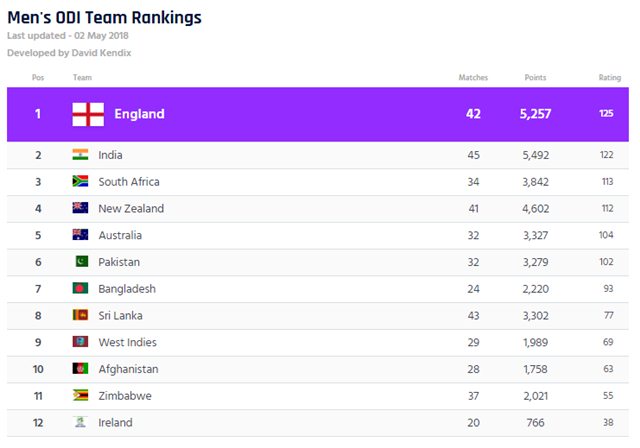Click the South Africa flag icon
Viewport: 640px width, 448px height.
pyautogui.click(x=80, y=181)
